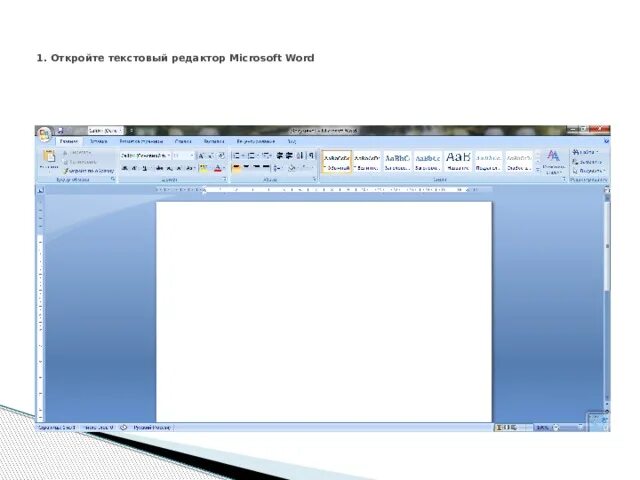
Task: Click the Sort icon in the paragraph group
Action: [300, 156]
